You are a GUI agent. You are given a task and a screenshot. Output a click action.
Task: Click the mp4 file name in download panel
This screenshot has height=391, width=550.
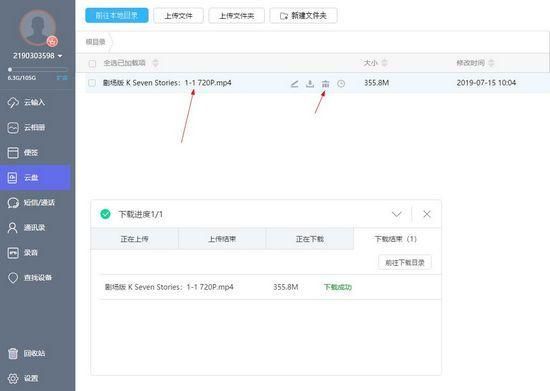[x=169, y=287]
